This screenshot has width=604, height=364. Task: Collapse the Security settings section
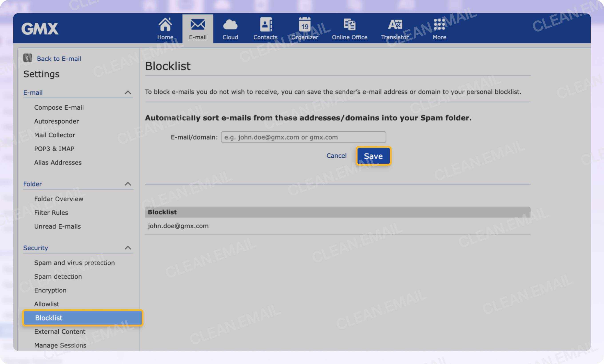point(128,248)
